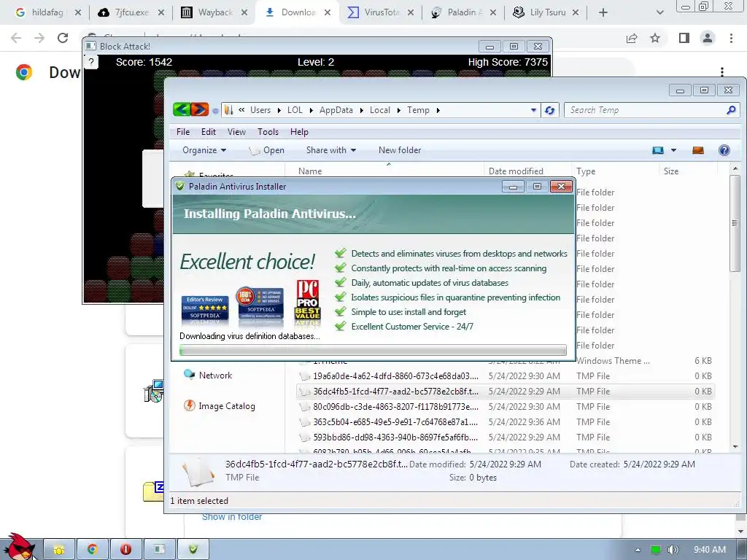Click the Softpedia Editor's Review badge

pyautogui.click(x=205, y=309)
